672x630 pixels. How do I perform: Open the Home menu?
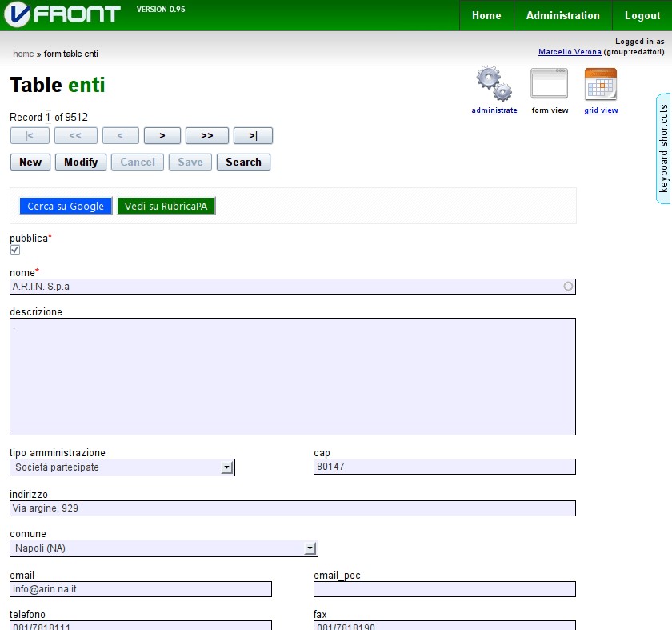(x=486, y=15)
